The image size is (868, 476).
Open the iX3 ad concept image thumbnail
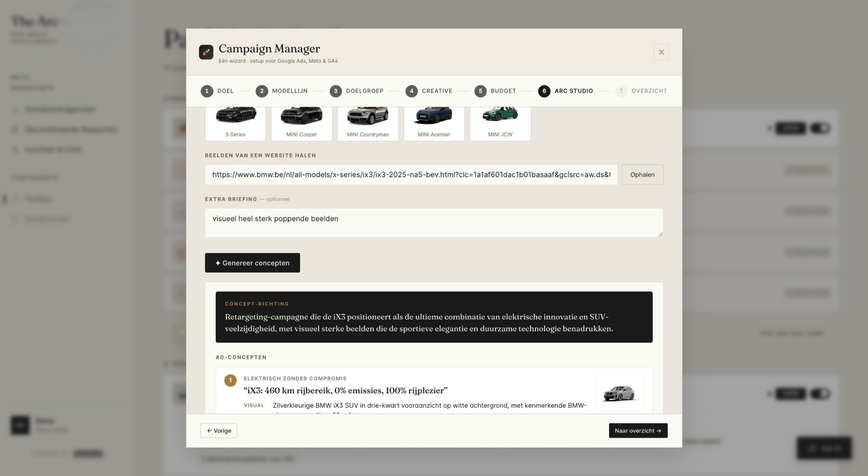coord(619,393)
